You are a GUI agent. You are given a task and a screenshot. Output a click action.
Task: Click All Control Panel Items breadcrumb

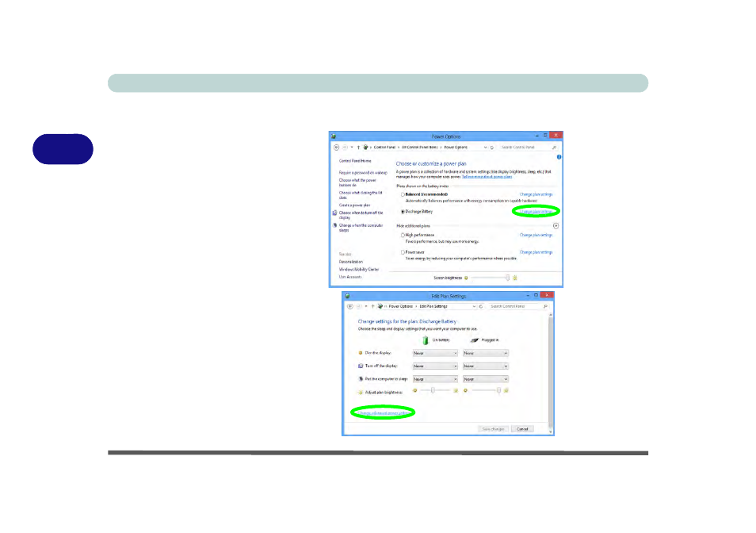coord(419,148)
